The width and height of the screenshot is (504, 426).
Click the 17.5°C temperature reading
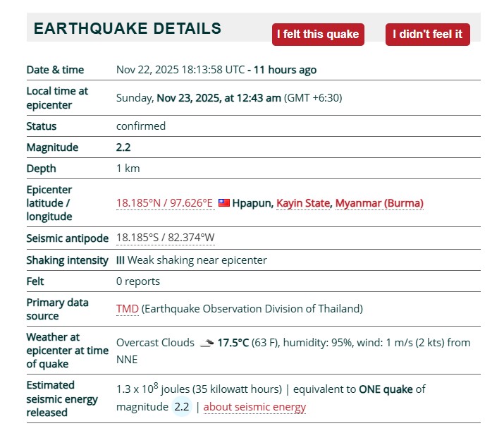click(x=233, y=343)
